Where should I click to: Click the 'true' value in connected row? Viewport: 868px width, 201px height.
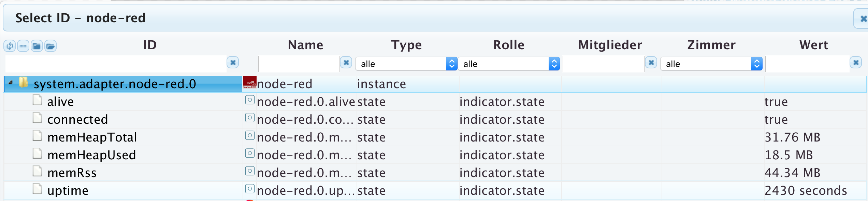tap(776, 120)
